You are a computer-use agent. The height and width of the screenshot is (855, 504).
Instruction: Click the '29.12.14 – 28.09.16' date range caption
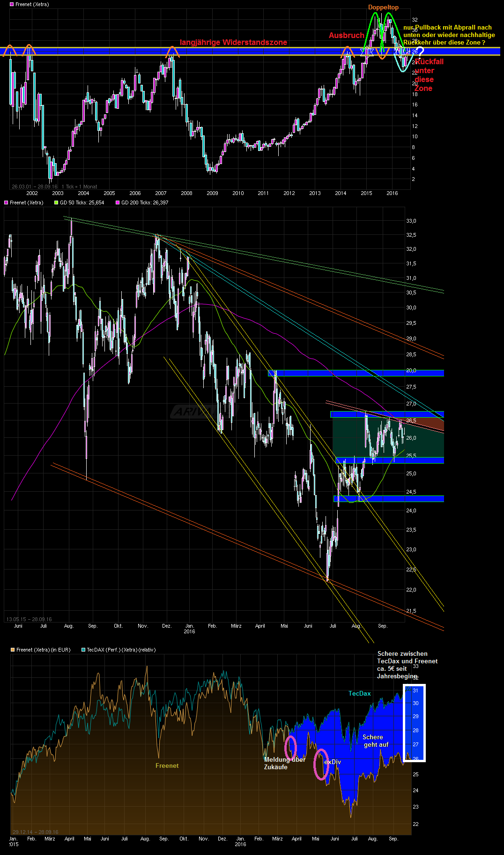tap(36, 832)
